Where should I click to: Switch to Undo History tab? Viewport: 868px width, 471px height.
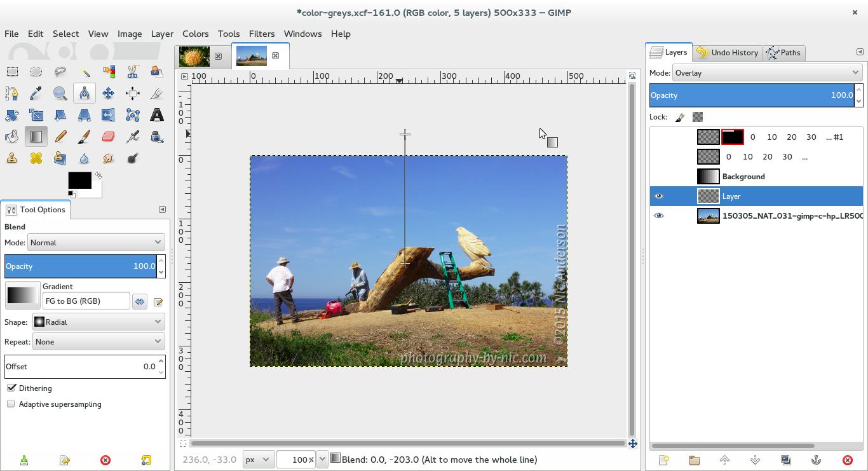[727, 53]
